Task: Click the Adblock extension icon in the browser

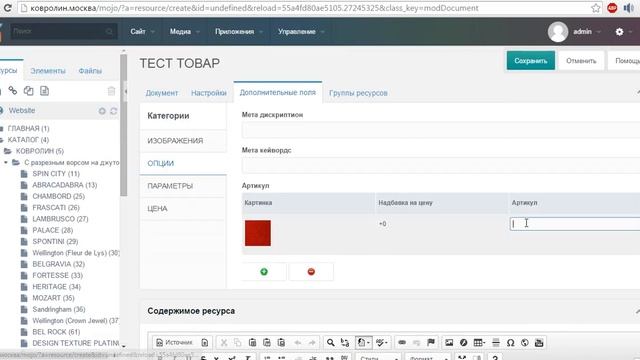Action: click(x=612, y=8)
